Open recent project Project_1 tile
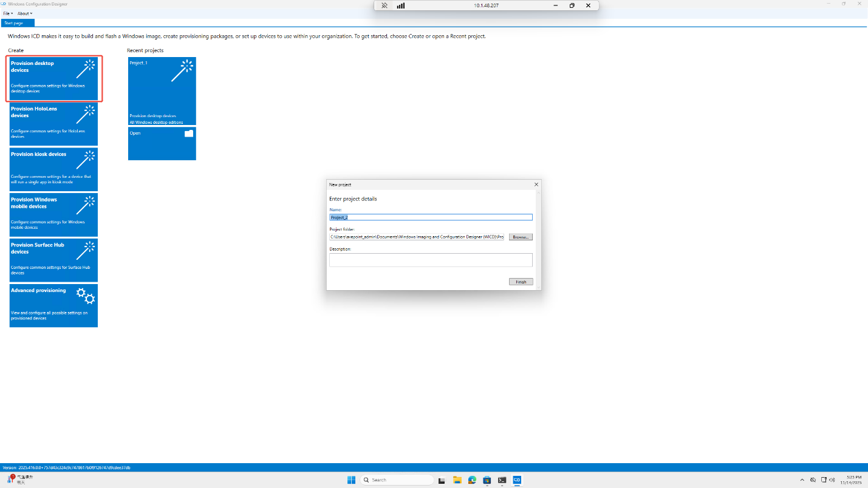This screenshot has height=488, width=868. 162,91
